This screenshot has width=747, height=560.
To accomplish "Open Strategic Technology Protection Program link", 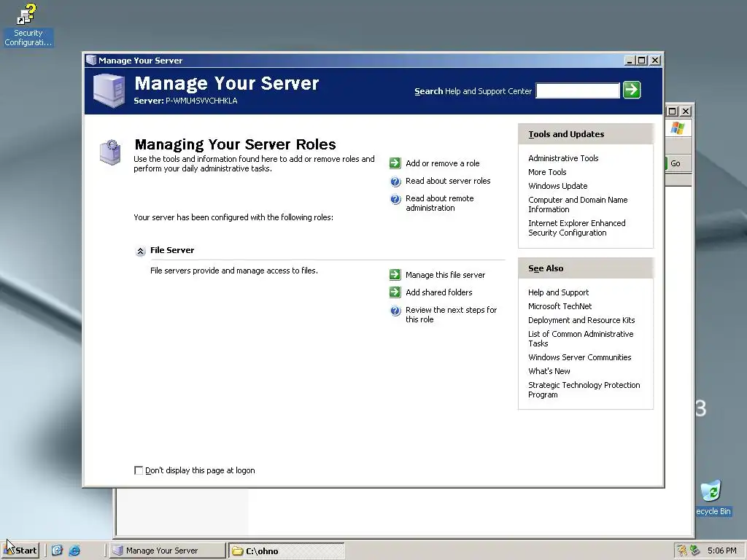I will [584, 389].
